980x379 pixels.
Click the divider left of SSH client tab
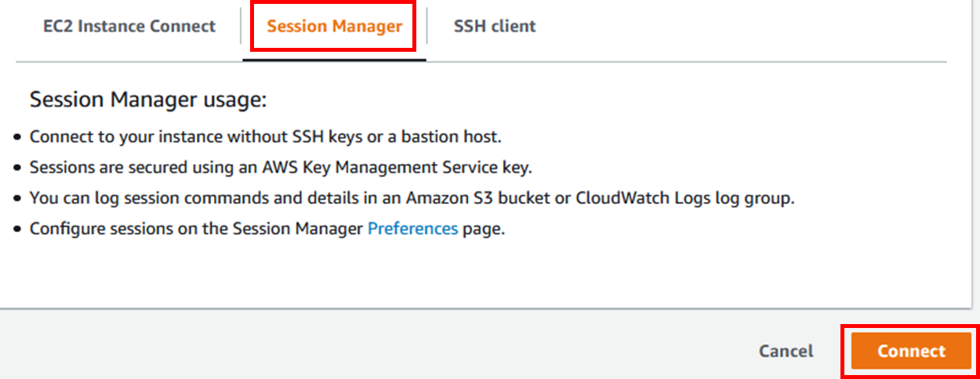tap(427, 27)
